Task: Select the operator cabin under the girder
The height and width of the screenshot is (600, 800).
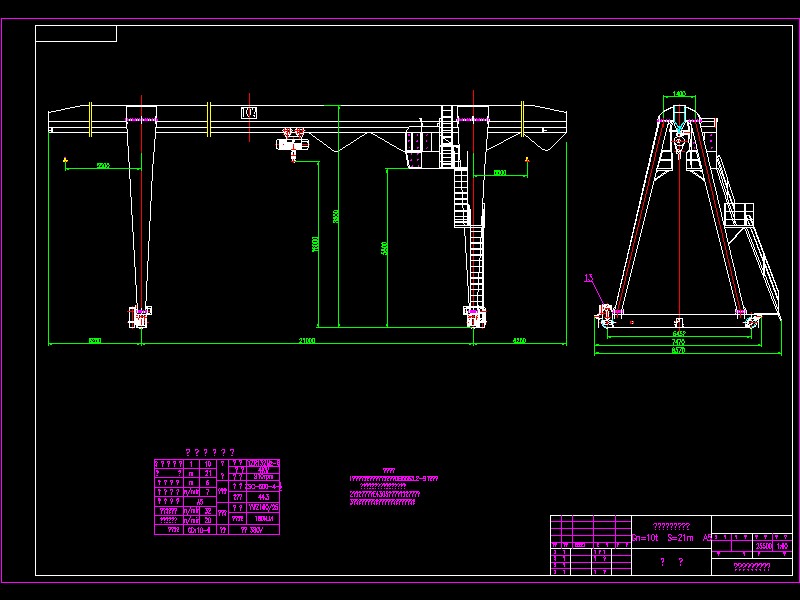Action: (418, 149)
